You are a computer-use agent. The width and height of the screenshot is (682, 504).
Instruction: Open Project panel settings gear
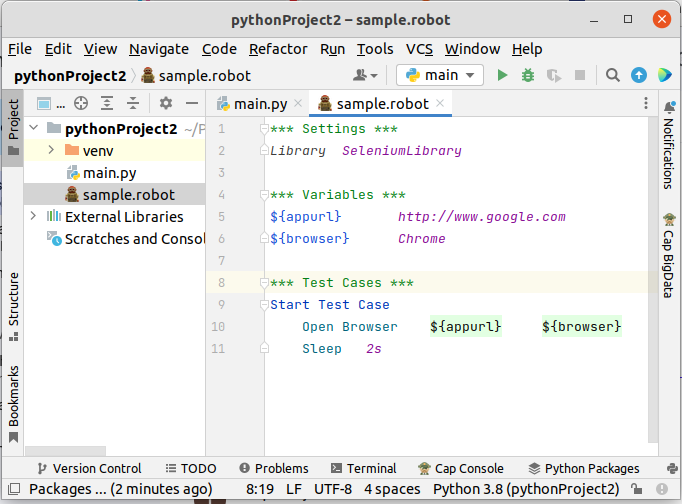tap(166, 103)
